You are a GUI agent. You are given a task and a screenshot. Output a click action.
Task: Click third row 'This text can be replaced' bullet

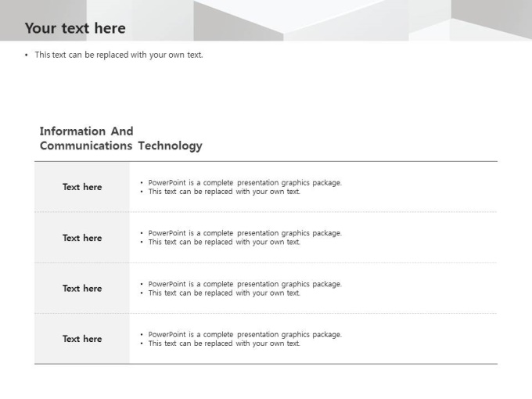224,293
